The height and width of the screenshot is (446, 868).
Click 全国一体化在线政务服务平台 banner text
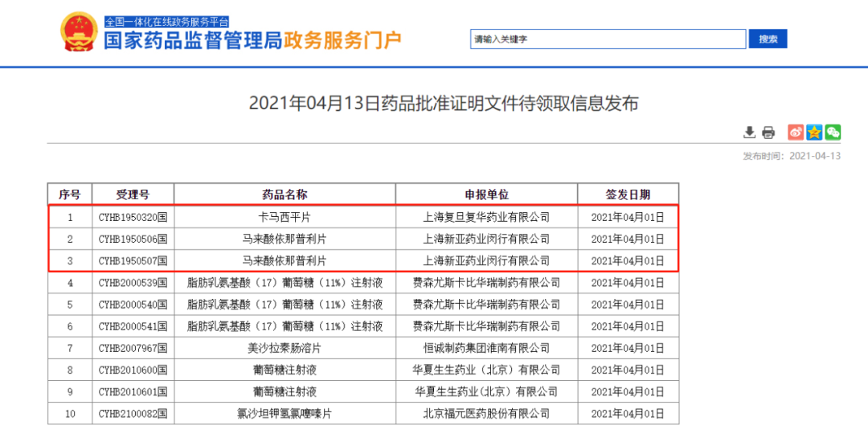tap(166, 23)
